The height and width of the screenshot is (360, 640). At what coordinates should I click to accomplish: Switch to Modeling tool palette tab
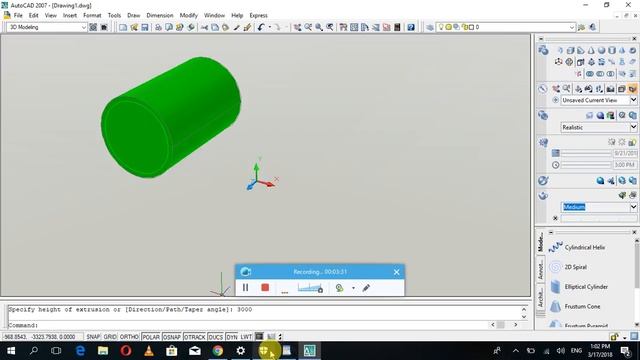pyautogui.click(x=540, y=242)
